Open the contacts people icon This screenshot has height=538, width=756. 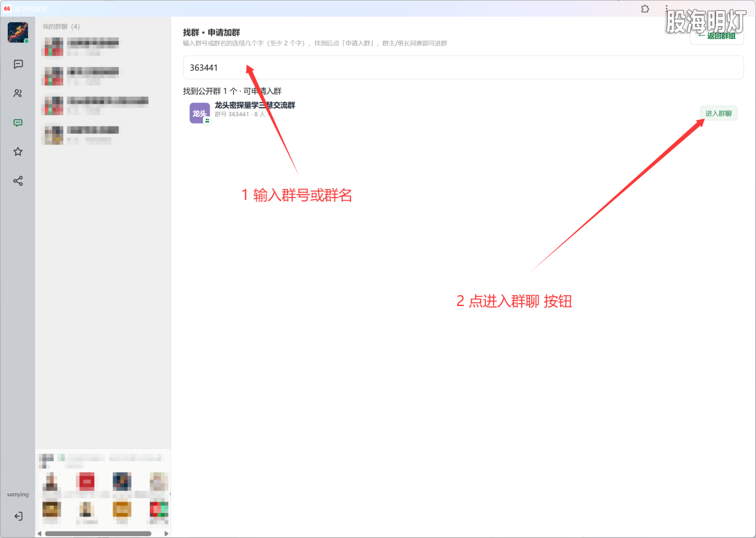tap(18, 94)
